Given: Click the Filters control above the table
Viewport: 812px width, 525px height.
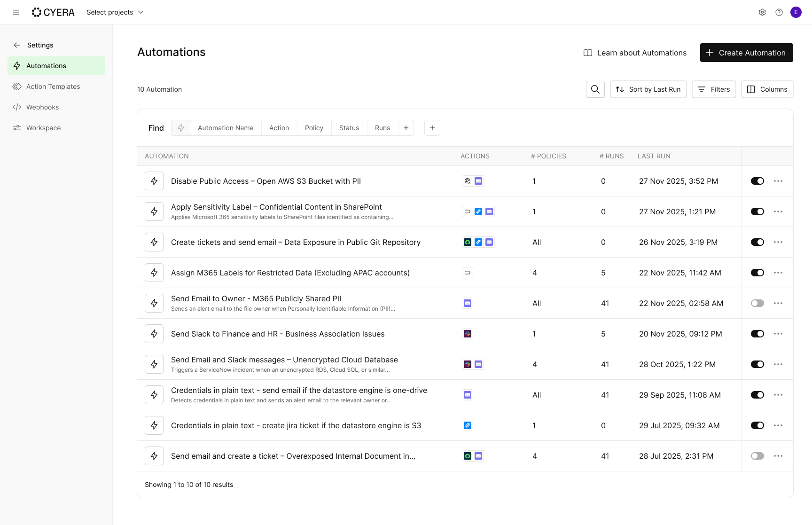Looking at the screenshot, I should [x=714, y=89].
